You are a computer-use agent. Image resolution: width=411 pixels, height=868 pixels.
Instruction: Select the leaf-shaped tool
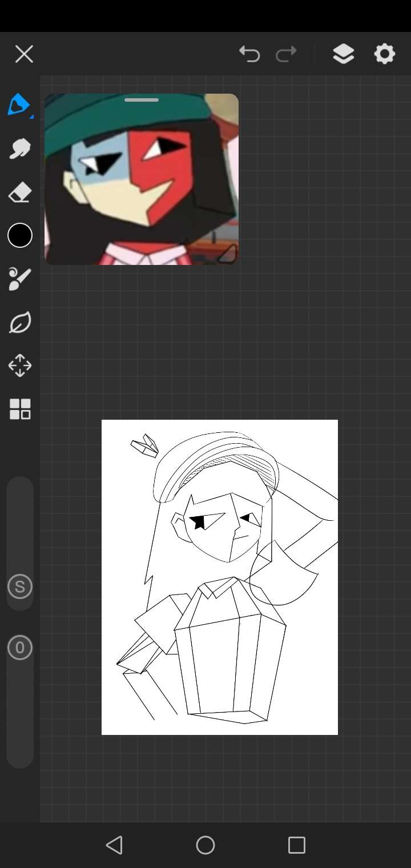click(19, 323)
